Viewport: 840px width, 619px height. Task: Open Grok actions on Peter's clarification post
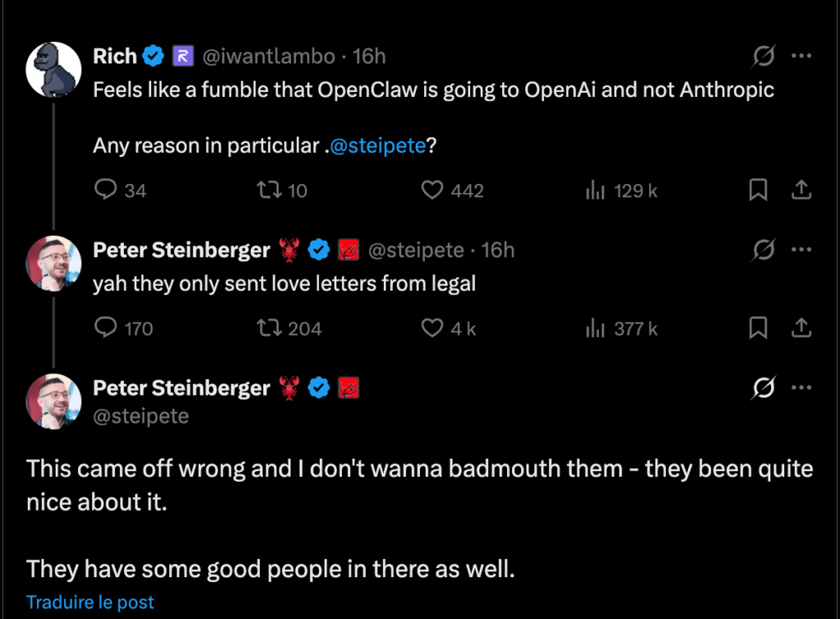coord(764,387)
